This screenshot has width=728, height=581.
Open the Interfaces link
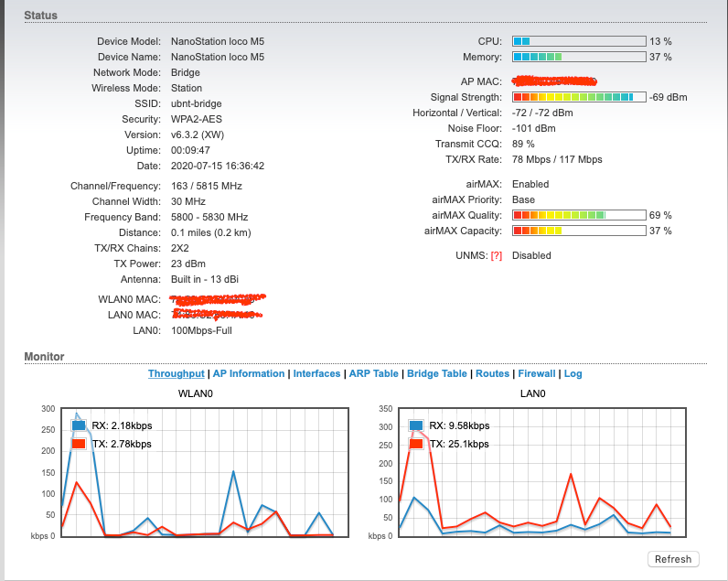[x=316, y=373]
